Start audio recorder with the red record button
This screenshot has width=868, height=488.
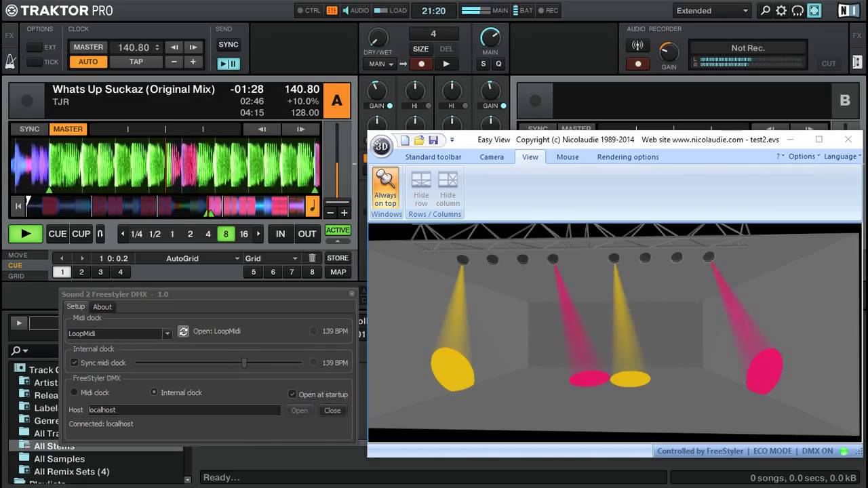(637, 64)
